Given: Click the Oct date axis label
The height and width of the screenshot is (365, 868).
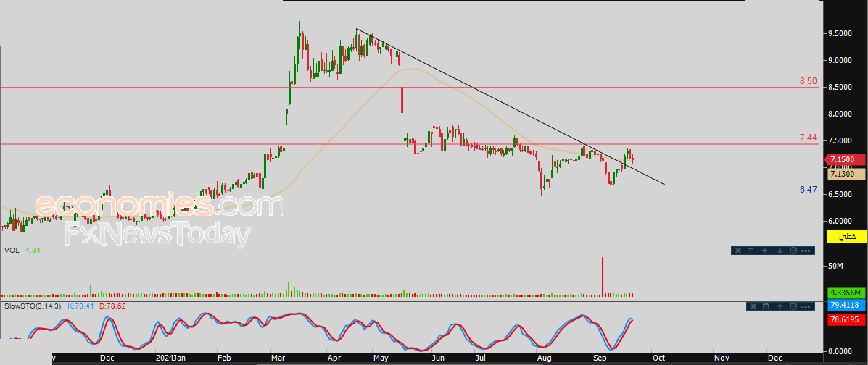Looking at the screenshot, I should point(657,358).
